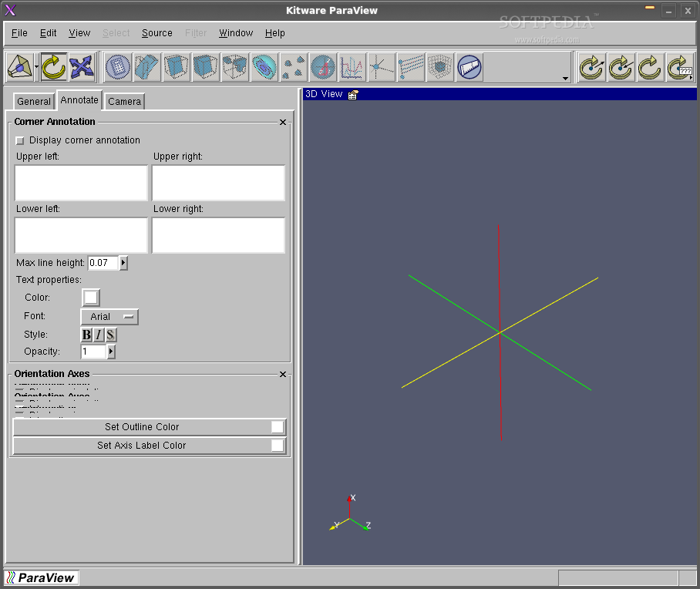Image resolution: width=700 pixels, height=589 pixels.
Task: Switch to the Camera tab
Action: click(x=125, y=101)
